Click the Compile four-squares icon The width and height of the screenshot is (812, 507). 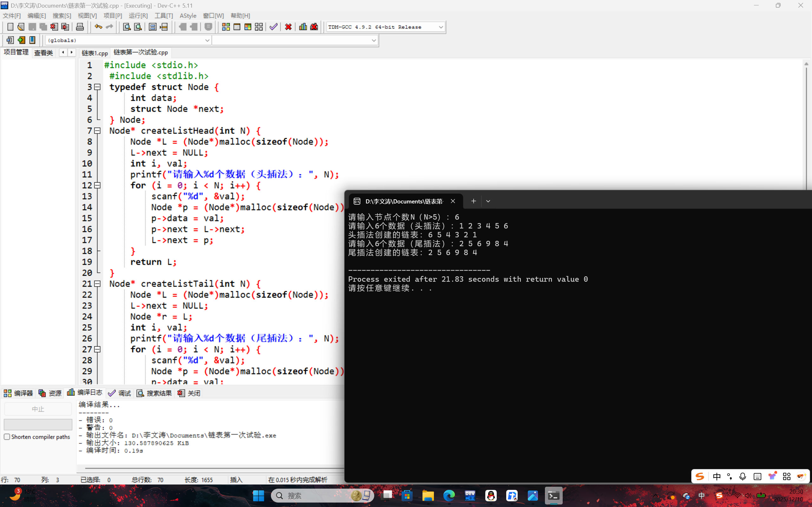click(226, 27)
